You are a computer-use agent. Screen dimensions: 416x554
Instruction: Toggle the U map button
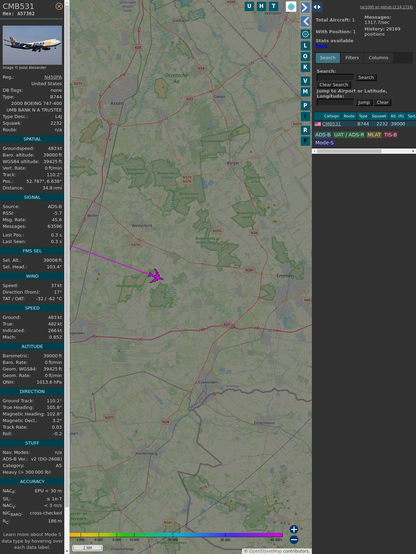249,6
